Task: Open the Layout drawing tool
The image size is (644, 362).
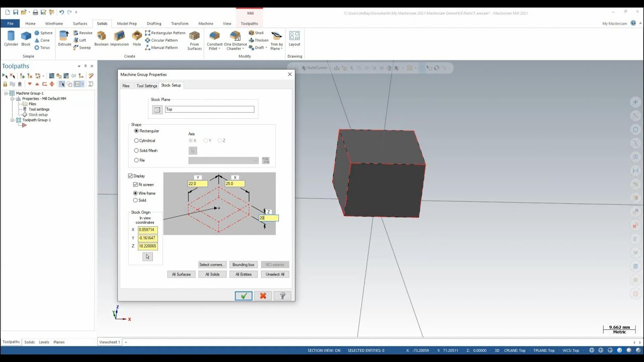Action: point(294,39)
